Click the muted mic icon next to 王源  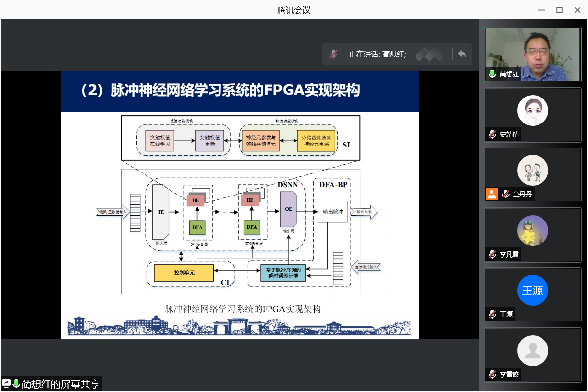[x=492, y=314]
